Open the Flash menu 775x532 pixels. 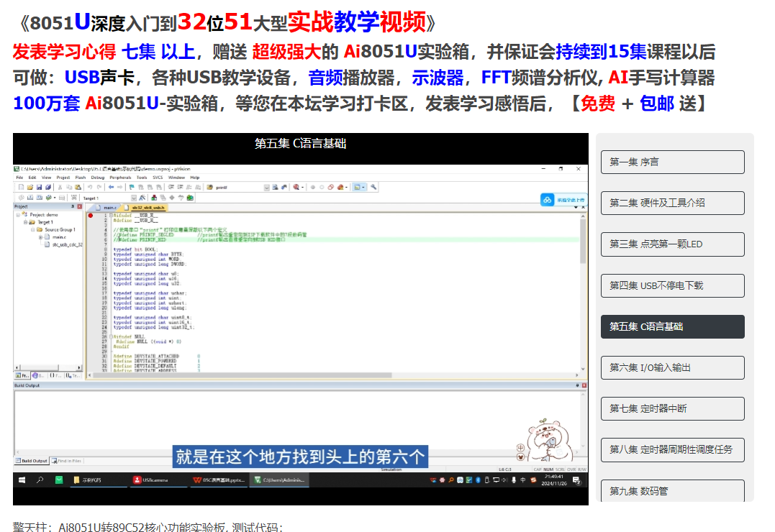click(80, 178)
